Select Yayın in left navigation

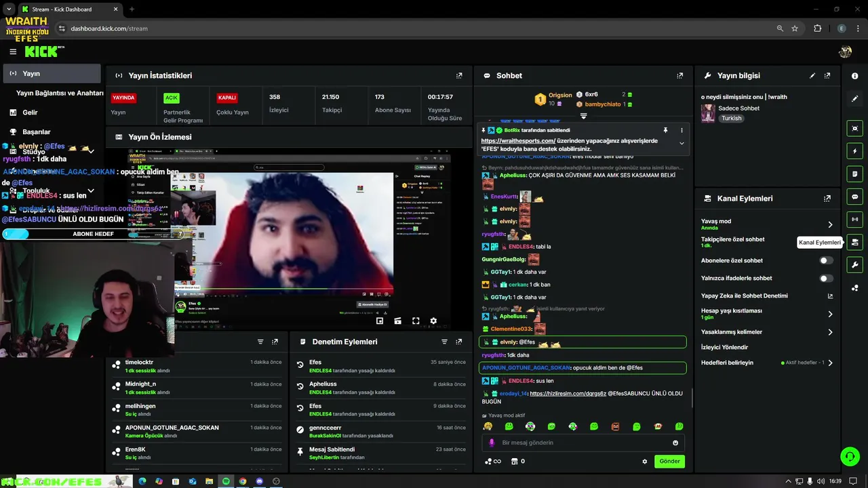pos(52,73)
